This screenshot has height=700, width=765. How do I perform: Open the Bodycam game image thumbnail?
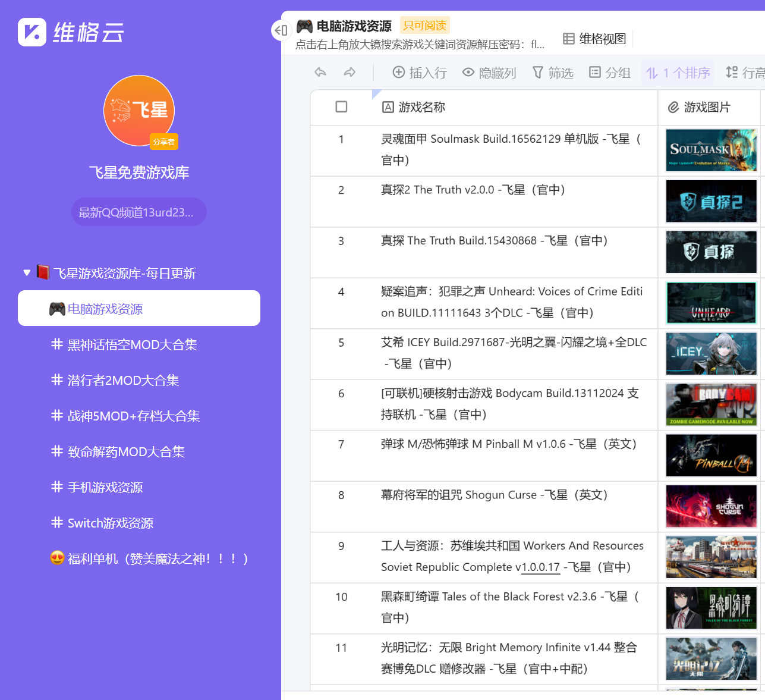tap(711, 405)
